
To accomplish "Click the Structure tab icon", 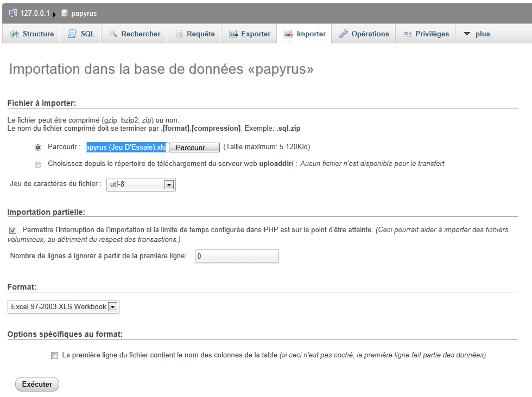I will 15,34.
